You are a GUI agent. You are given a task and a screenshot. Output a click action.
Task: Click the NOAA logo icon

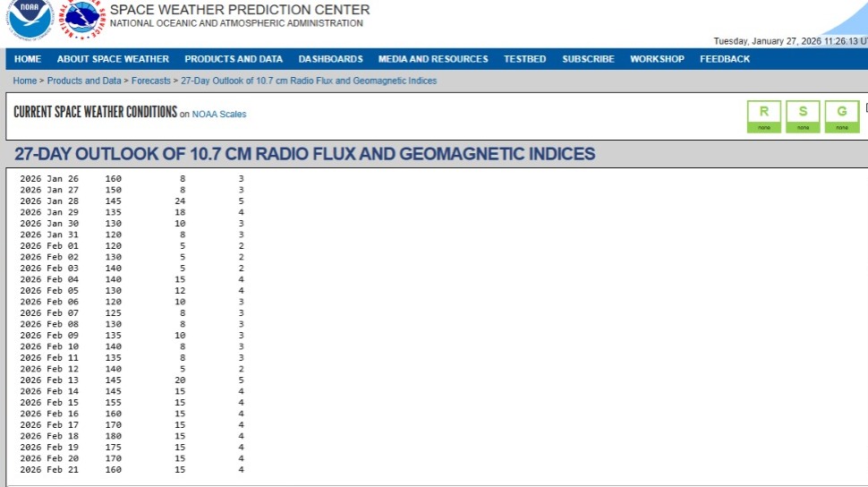click(x=30, y=19)
